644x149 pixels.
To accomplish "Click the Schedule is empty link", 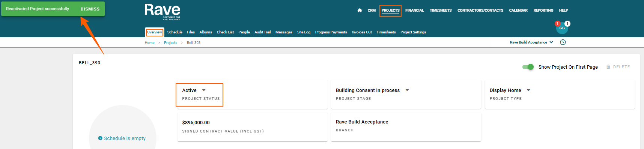I will click(125, 138).
